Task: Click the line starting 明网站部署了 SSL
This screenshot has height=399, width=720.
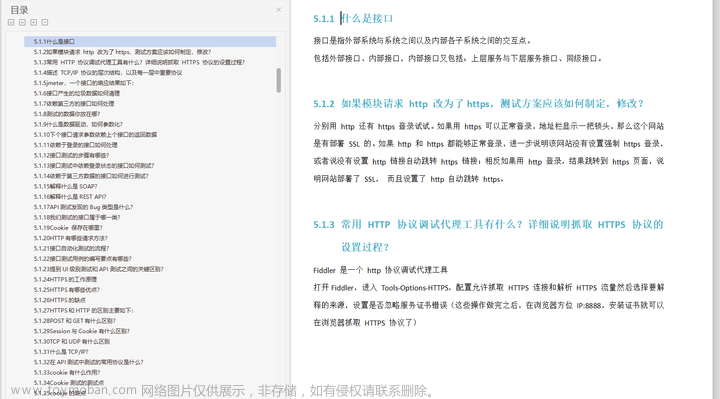Action: [409, 179]
